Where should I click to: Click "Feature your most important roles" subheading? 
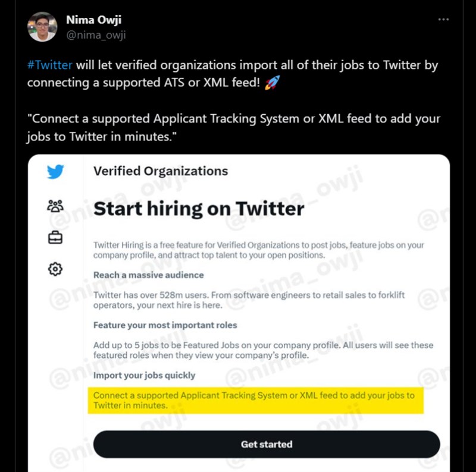165,325
